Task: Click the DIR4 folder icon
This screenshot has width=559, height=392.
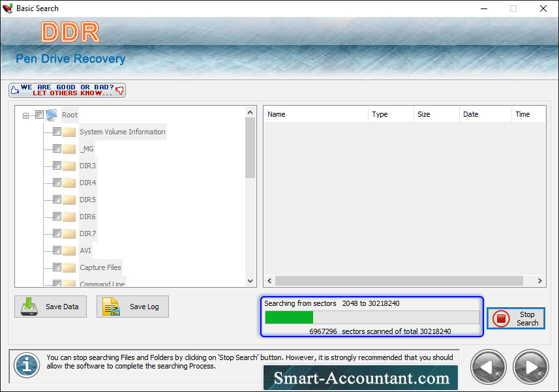Action: click(x=69, y=183)
